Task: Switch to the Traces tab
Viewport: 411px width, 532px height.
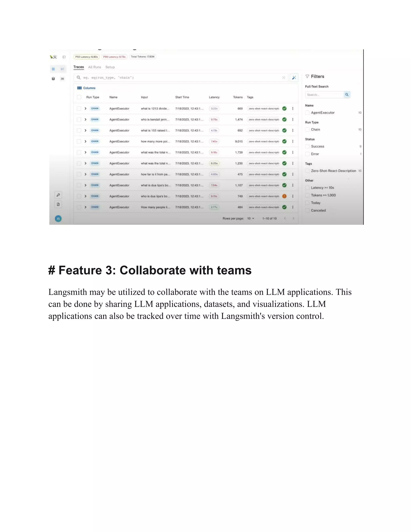Action: [x=79, y=67]
